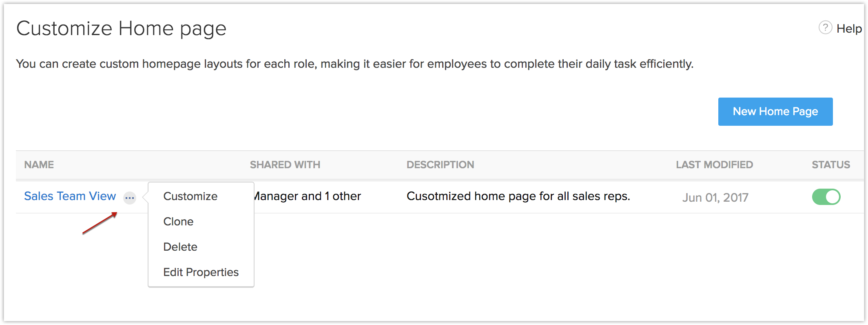Viewport: 868px width, 325px height.
Task: Click the New Home Page button
Action: 775,111
